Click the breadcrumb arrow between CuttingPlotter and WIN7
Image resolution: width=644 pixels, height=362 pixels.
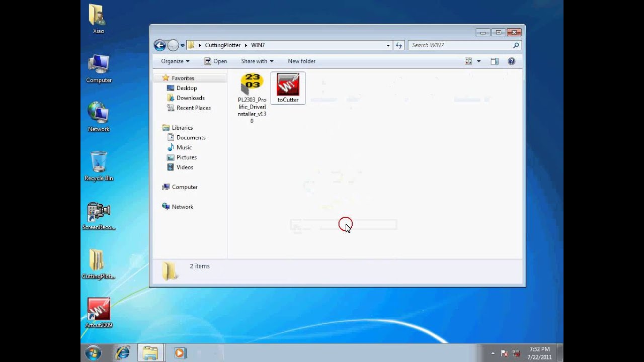coord(246,45)
